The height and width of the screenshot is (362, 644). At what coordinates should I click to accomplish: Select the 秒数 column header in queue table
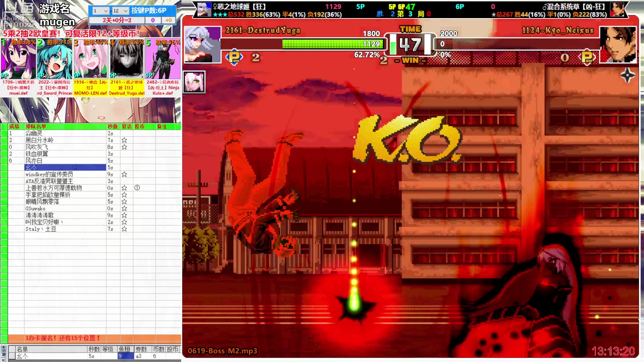(113, 126)
